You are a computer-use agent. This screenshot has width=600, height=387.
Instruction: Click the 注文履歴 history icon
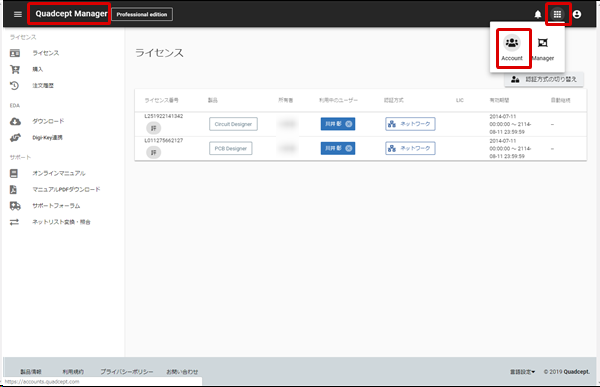[x=15, y=85]
